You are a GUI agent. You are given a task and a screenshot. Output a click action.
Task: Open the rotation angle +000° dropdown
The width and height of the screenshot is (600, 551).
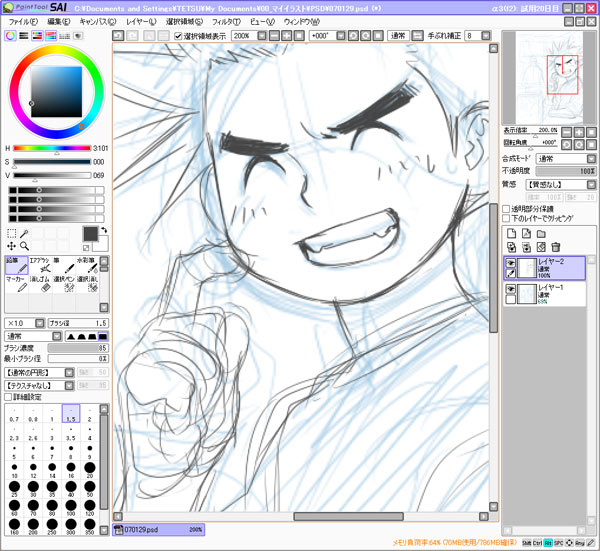click(341, 36)
